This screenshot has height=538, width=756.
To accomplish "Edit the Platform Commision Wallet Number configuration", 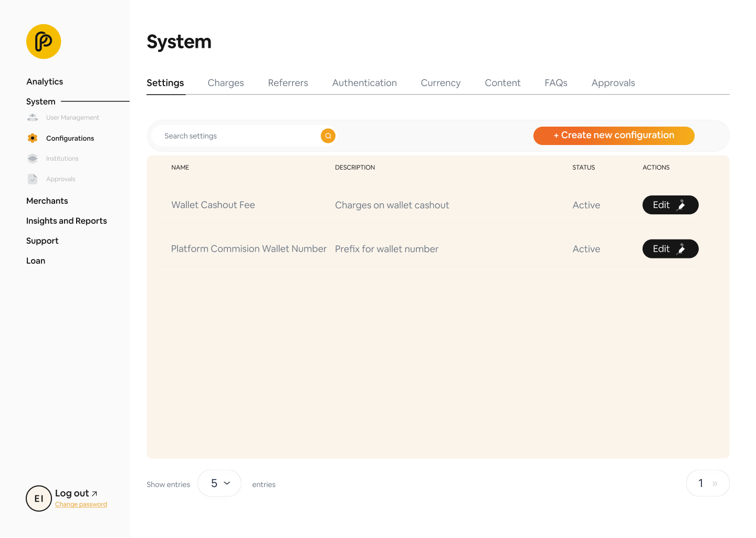I will pos(670,249).
